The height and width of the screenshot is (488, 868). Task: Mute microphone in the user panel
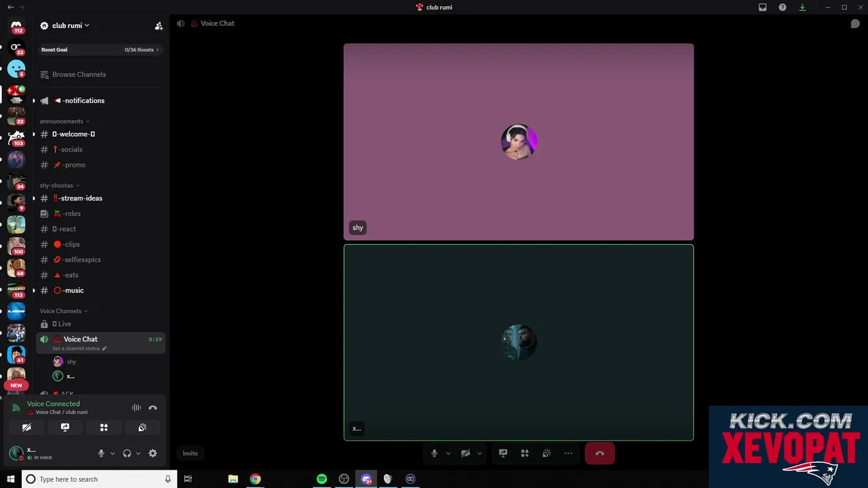point(101,453)
